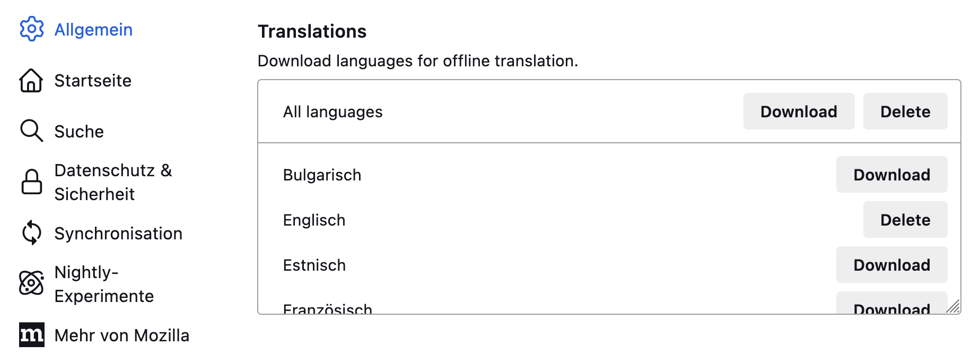Click the Allgemein gear icon

pos(31,29)
